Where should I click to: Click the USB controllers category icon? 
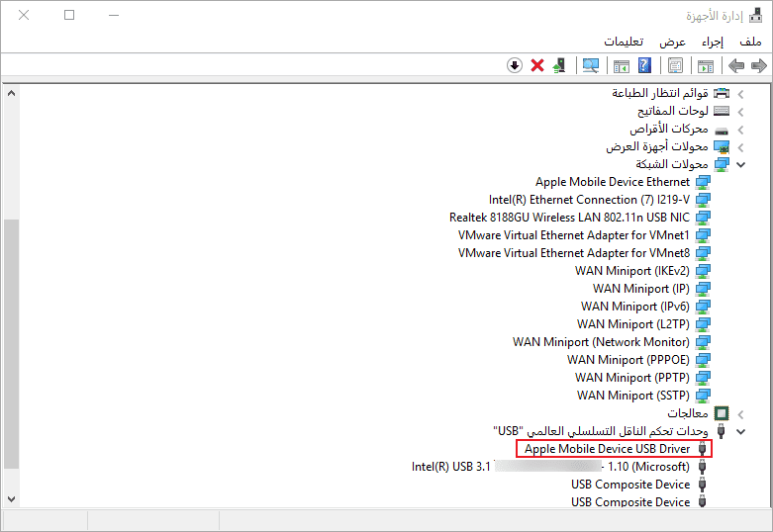tap(722, 431)
